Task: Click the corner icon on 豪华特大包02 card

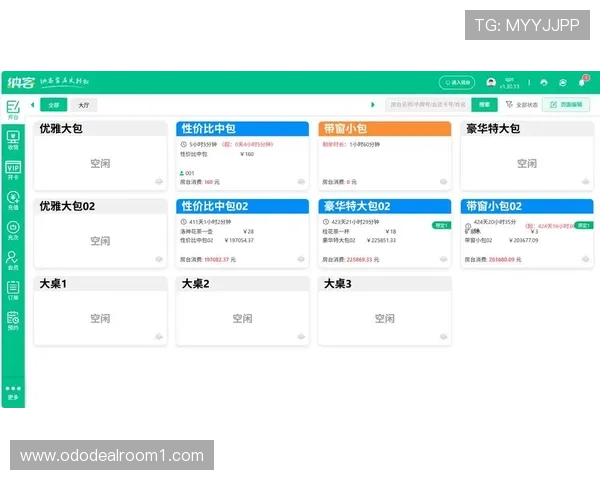Action: [x=443, y=260]
